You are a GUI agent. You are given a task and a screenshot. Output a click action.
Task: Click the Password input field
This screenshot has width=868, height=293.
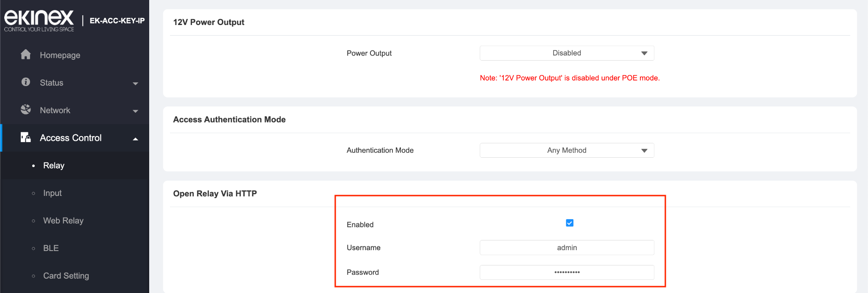point(567,272)
